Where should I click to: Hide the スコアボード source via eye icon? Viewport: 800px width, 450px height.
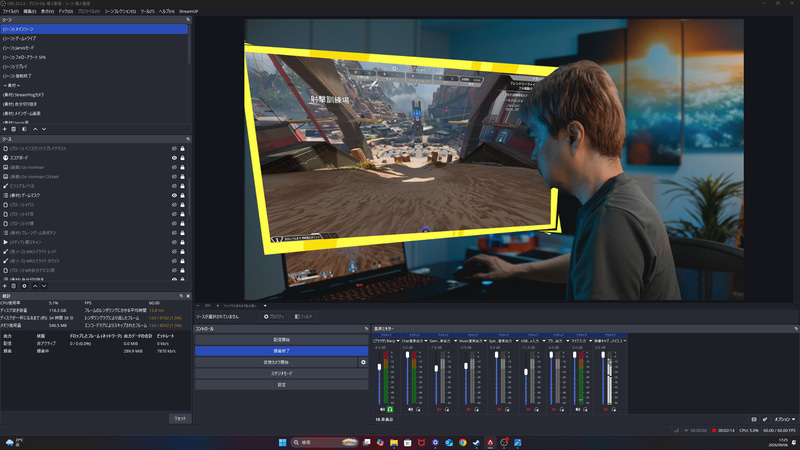point(174,158)
